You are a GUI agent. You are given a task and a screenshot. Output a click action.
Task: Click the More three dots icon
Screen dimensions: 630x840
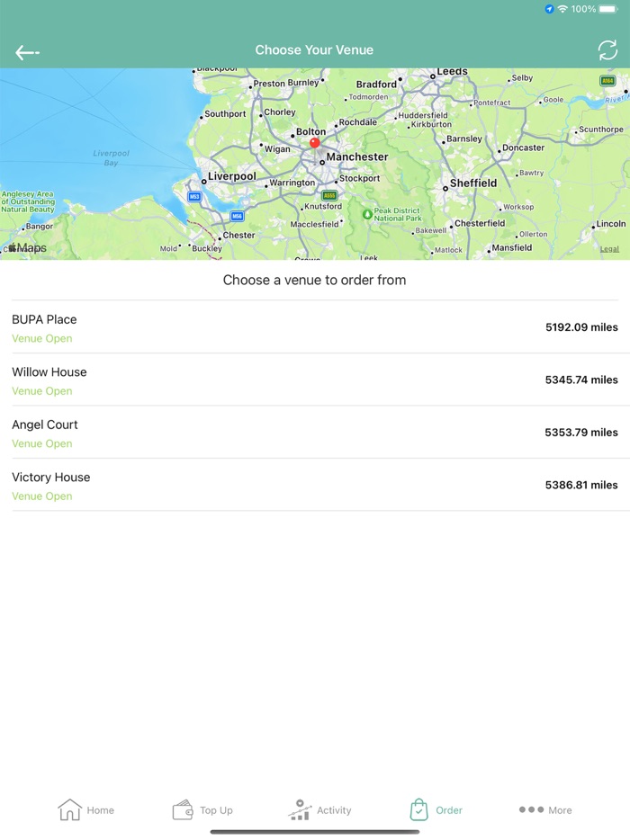point(531,809)
